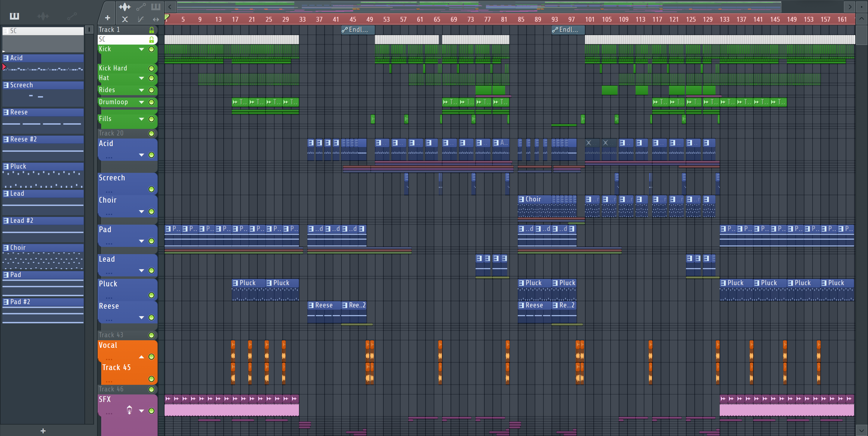Viewport: 868px width, 436px height.
Task: Collapse the Kick track group arrow
Action: (x=142, y=49)
